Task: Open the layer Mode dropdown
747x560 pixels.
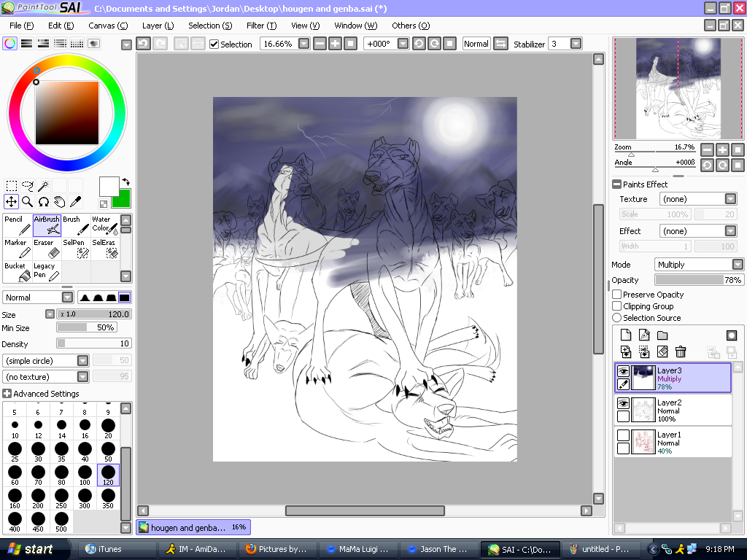Action: [738, 264]
